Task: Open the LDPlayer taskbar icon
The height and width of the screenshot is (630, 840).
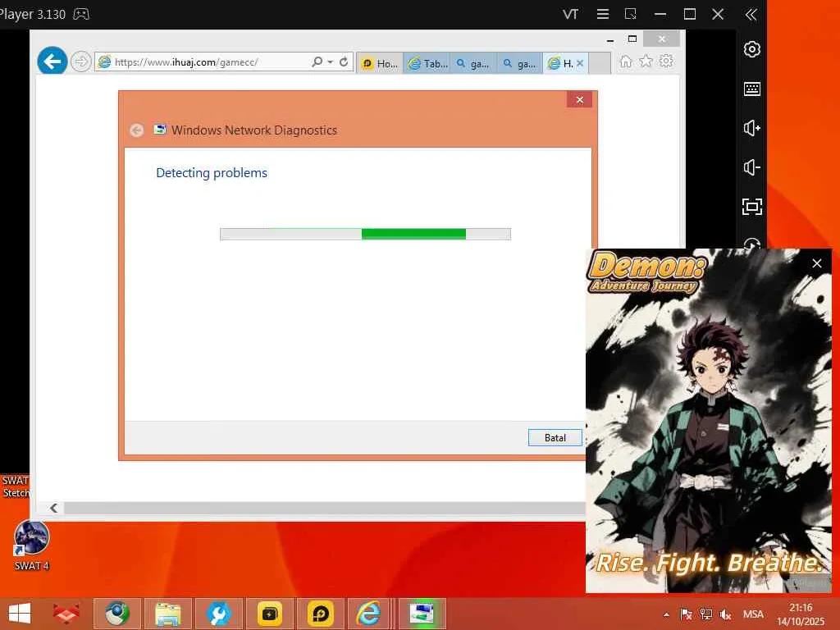Action: [321, 614]
